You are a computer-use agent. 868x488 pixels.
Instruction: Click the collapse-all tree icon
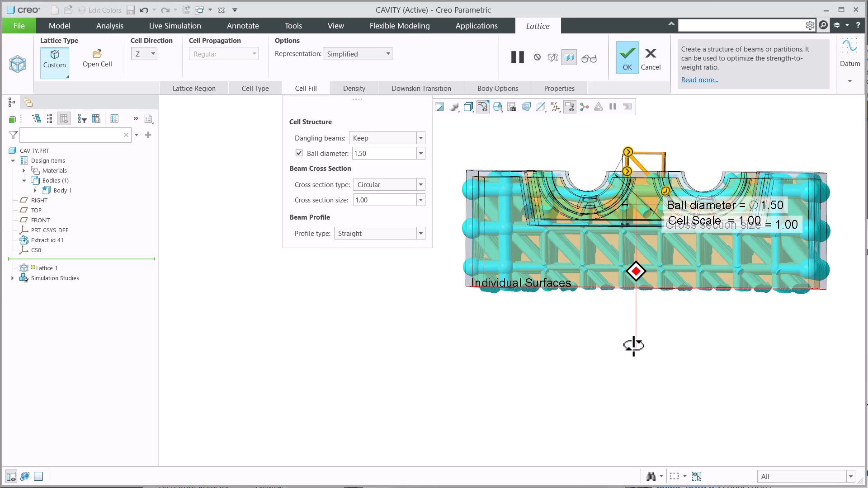(50, 118)
